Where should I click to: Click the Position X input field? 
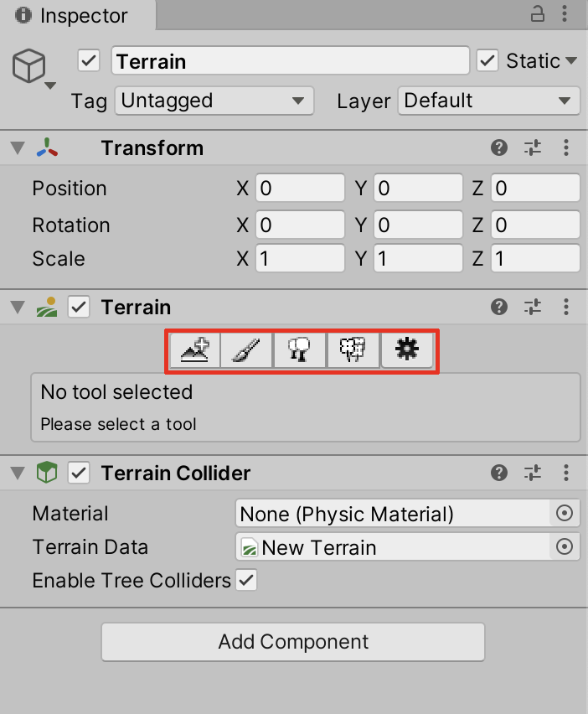tap(300, 189)
